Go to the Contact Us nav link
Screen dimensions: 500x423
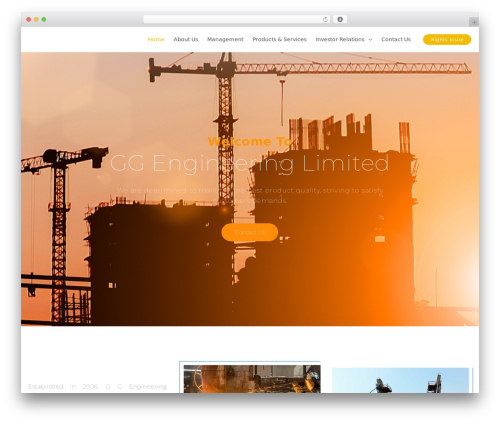pyautogui.click(x=396, y=39)
